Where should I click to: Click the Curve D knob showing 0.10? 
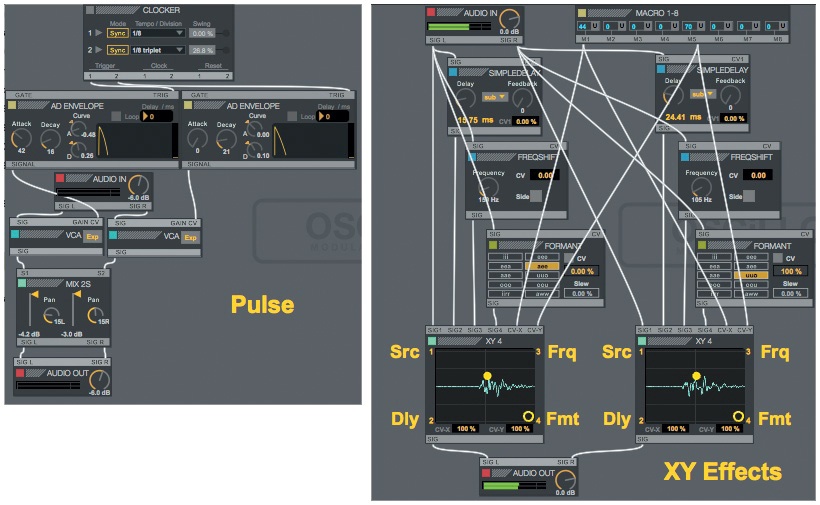coord(254,150)
